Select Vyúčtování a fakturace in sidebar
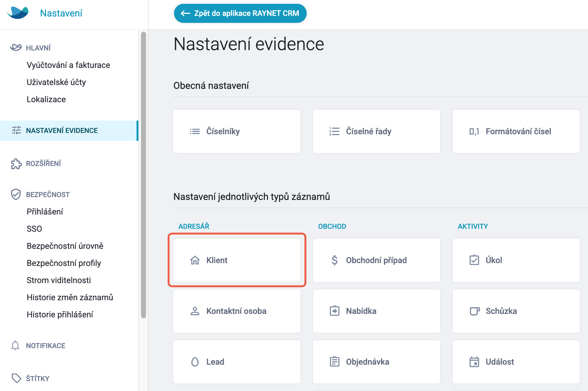 coord(68,65)
